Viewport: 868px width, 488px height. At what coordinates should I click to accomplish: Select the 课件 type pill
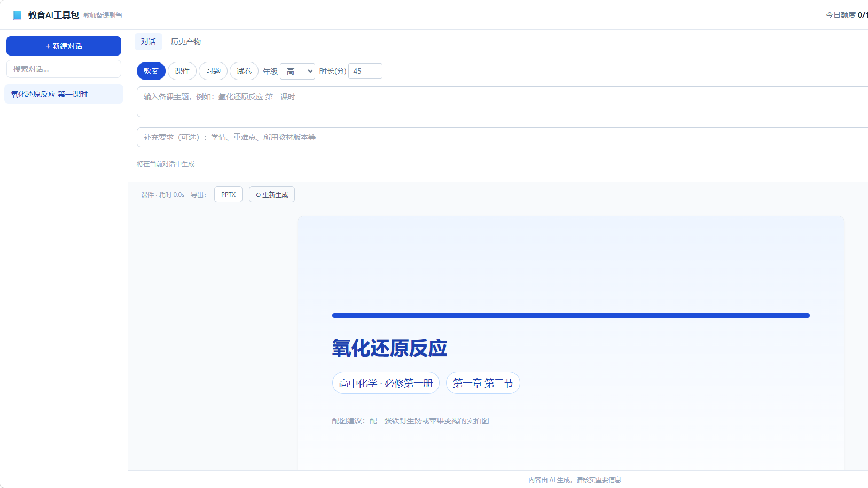(182, 71)
